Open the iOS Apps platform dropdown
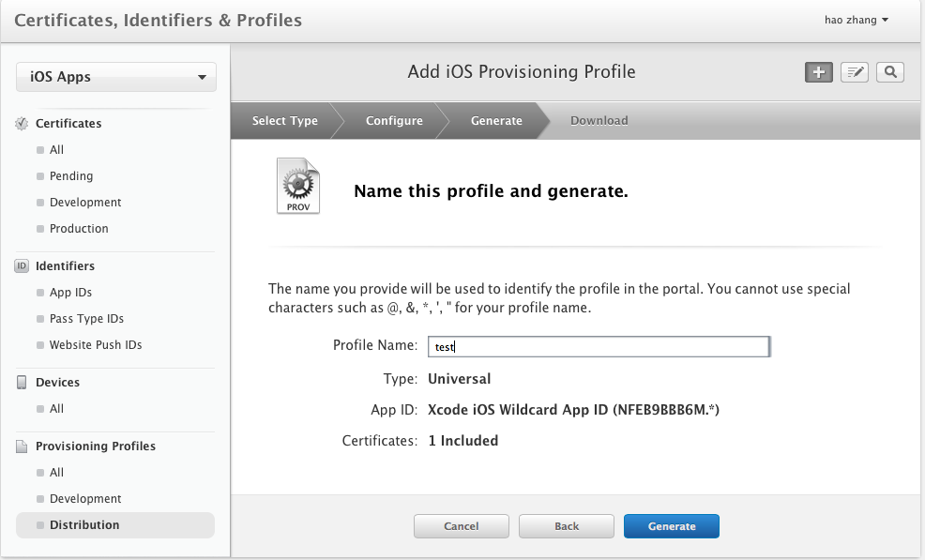The height and width of the screenshot is (560, 925). [x=116, y=77]
